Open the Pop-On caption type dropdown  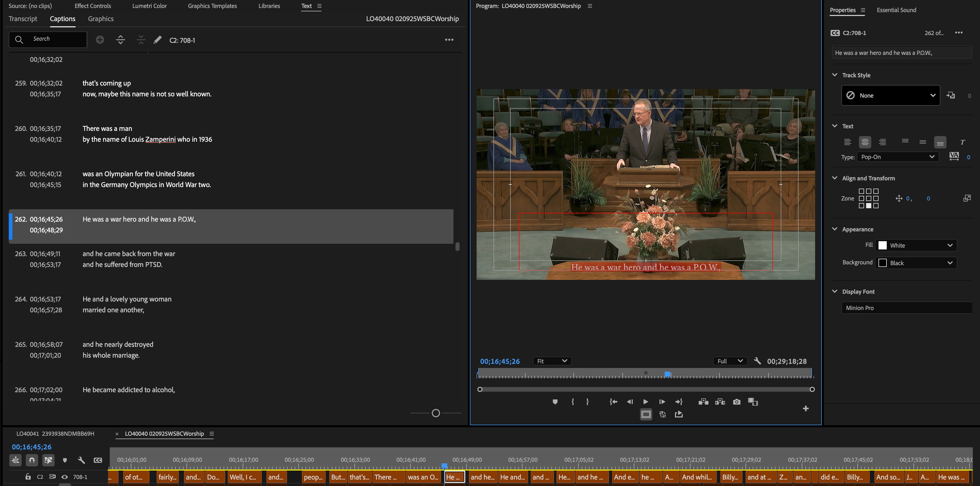tap(898, 157)
